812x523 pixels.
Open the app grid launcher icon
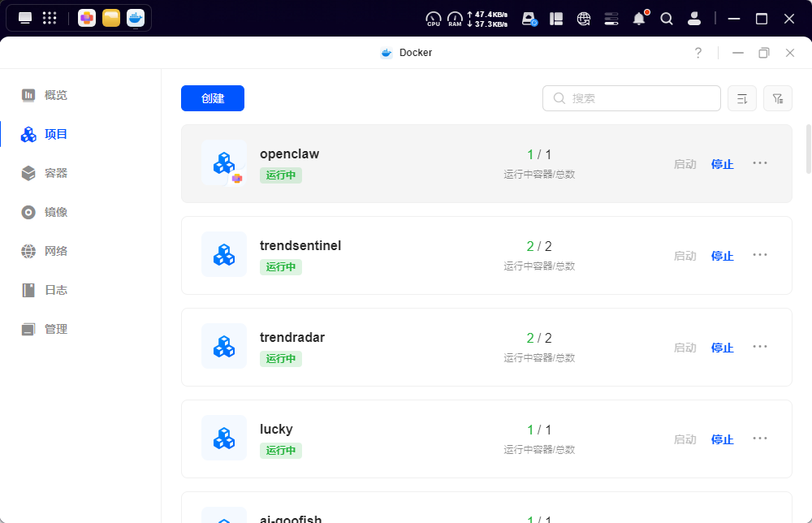50,18
